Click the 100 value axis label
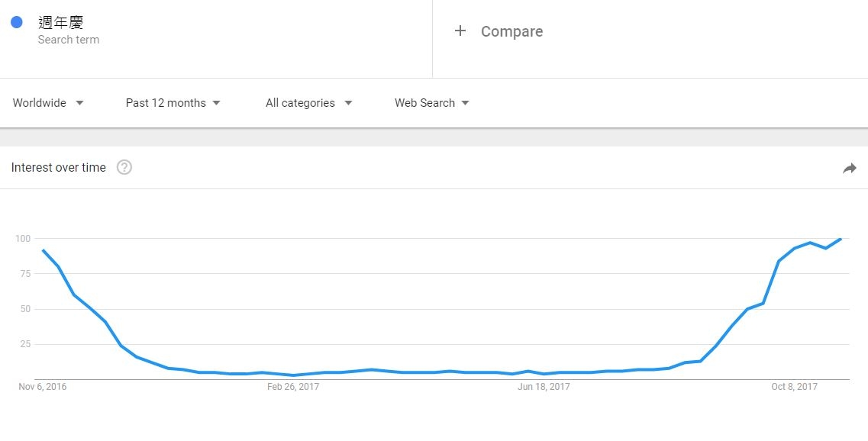The height and width of the screenshot is (441, 868). 23,239
